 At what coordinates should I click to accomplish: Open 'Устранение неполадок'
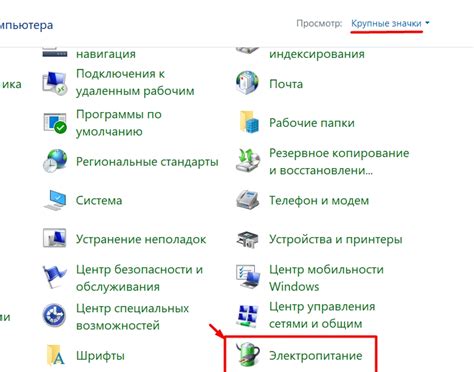(x=141, y=239)
